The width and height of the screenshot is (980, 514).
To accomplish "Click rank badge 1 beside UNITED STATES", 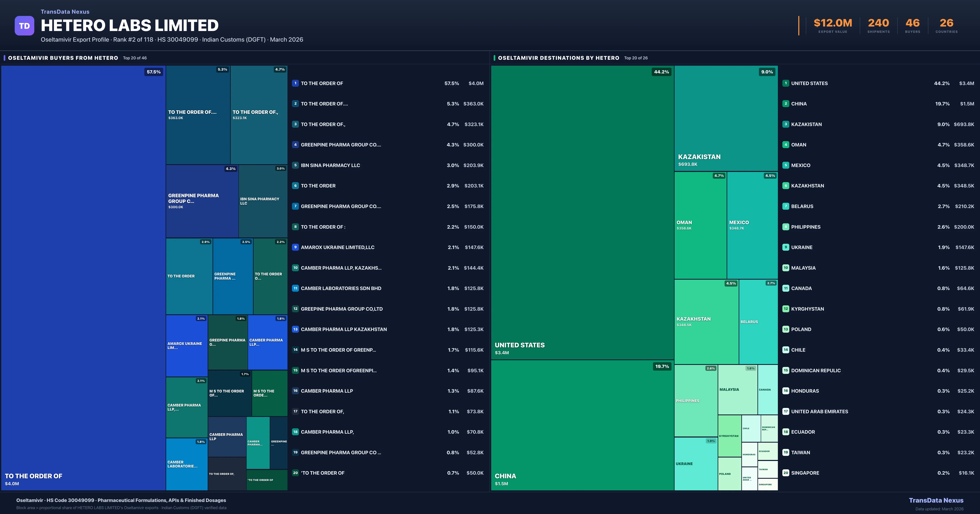I will click(x=786, y=83).
